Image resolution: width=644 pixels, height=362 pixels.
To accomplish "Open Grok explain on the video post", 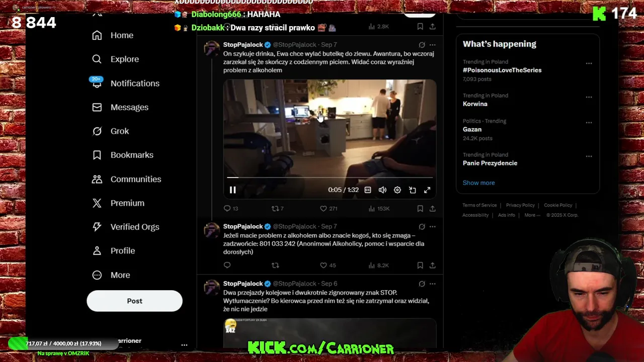I will point(422,45).
